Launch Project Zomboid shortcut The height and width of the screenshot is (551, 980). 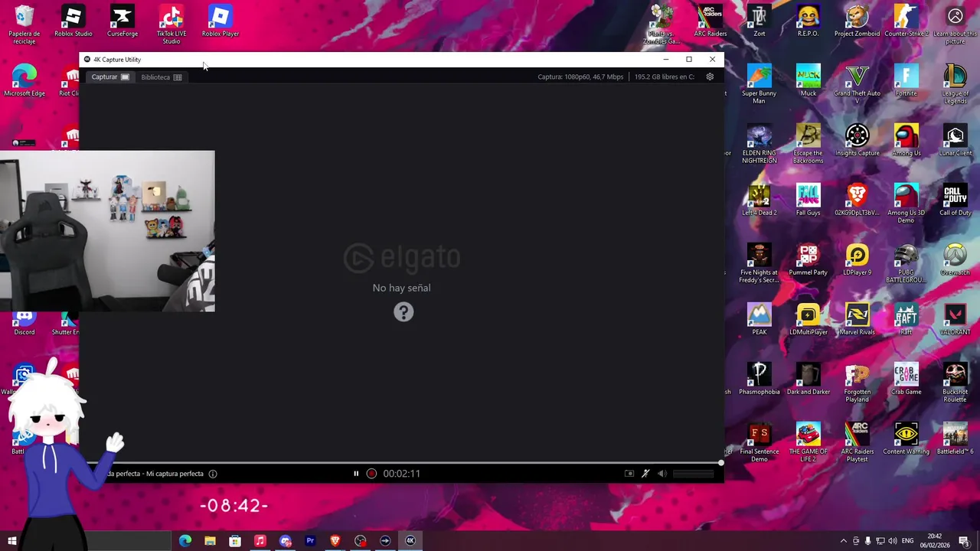(857, 21)
